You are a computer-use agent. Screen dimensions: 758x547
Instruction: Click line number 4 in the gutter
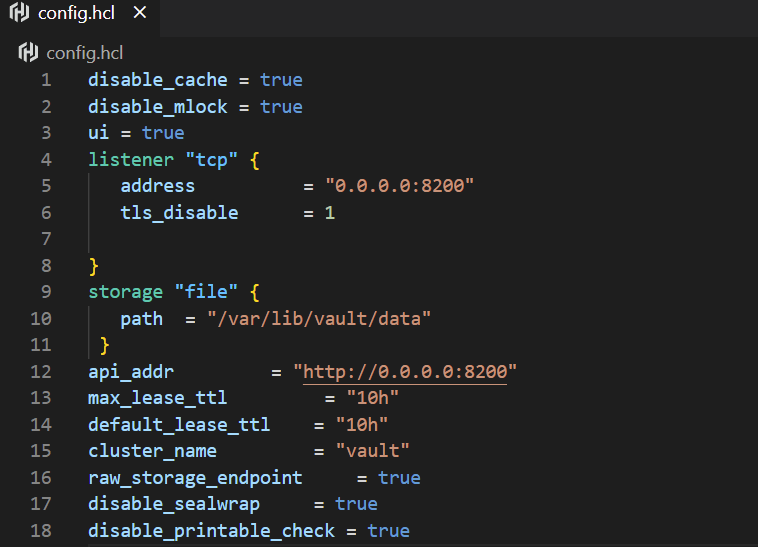tap(46, 159)
